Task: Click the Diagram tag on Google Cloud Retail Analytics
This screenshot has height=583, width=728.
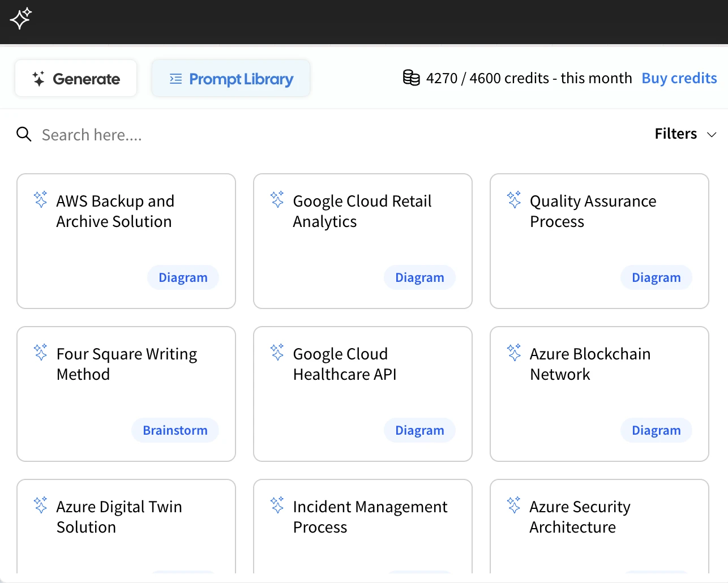Action: coord(419,277)
